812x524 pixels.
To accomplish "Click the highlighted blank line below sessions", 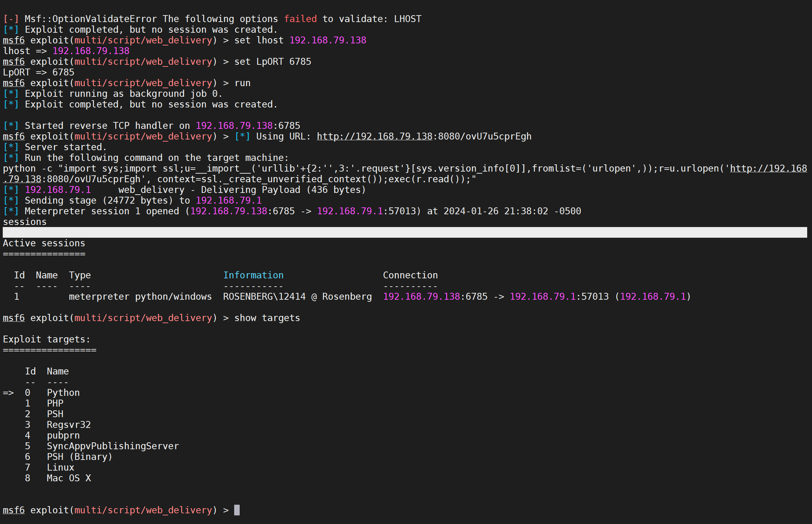I will 405,232.
